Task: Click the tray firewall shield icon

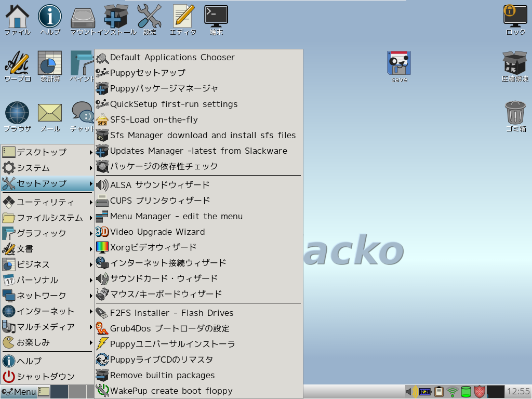Action: point(479,392)
